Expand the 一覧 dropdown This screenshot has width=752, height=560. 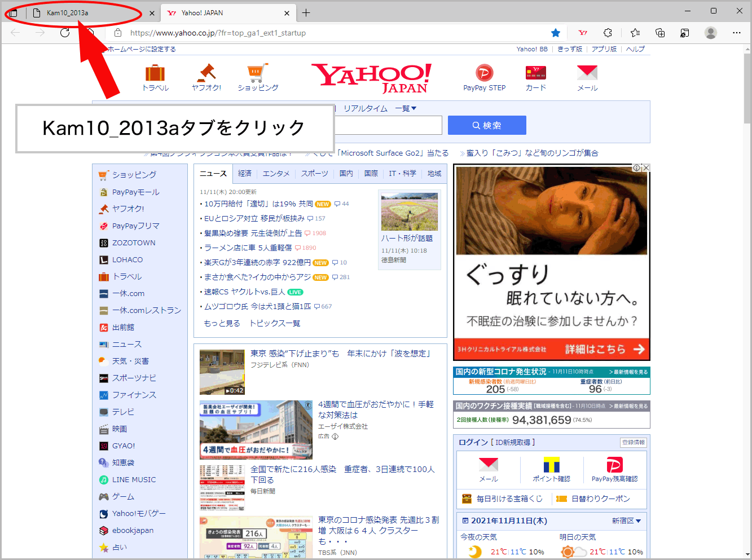click(406, 108)
